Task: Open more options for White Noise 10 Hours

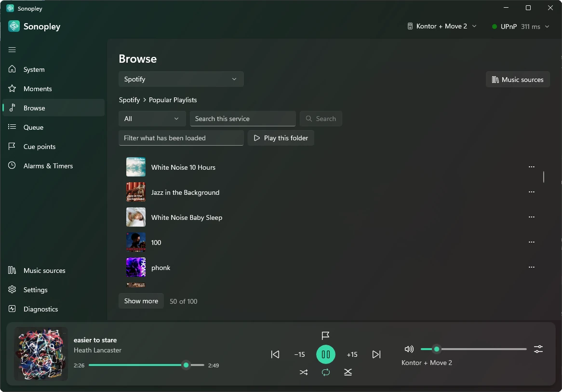Action: [532, 167]
